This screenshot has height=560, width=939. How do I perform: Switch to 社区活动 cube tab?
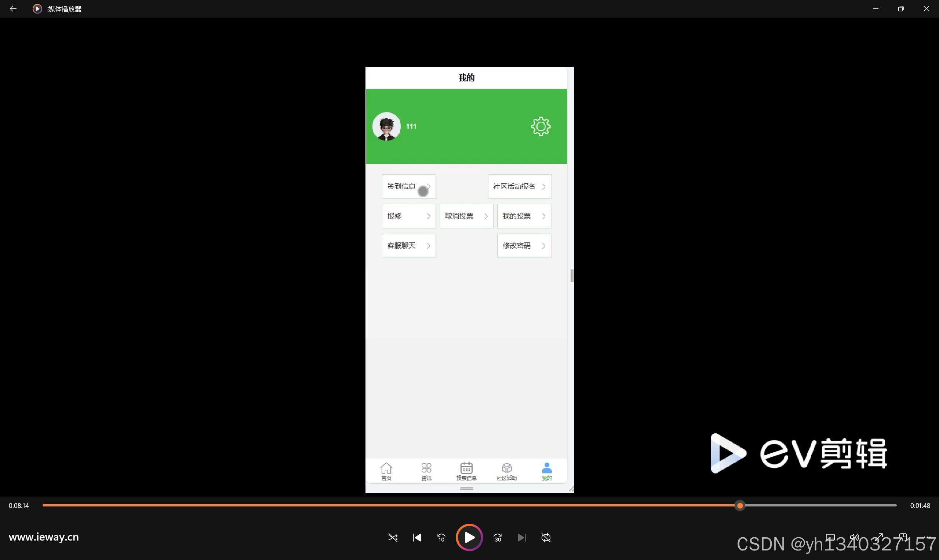[507, 471]
